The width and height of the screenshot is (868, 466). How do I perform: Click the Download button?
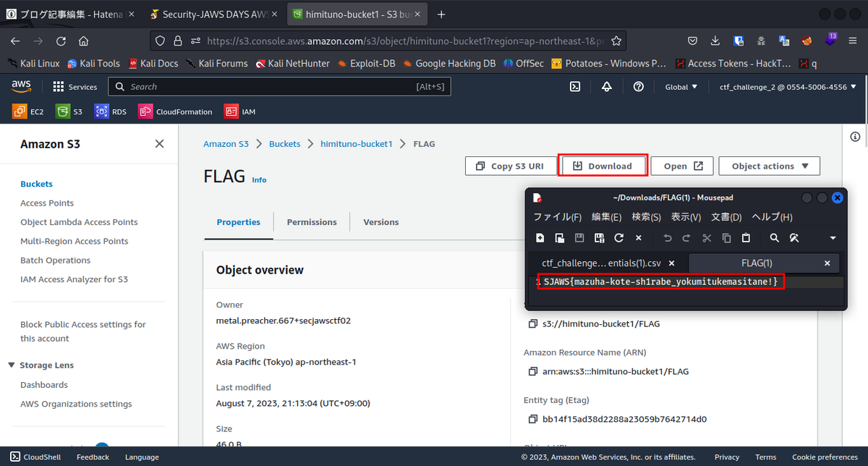603,166
